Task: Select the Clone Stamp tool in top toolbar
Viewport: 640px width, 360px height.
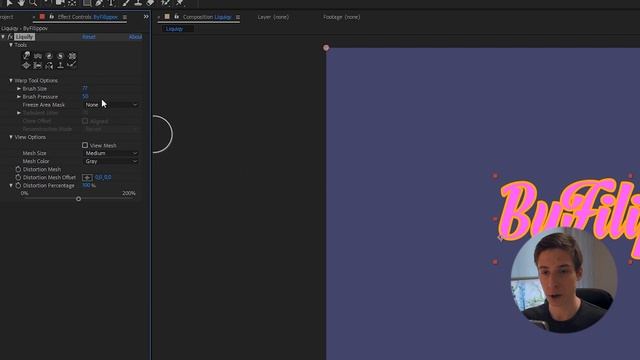Action: coord(138,3)
